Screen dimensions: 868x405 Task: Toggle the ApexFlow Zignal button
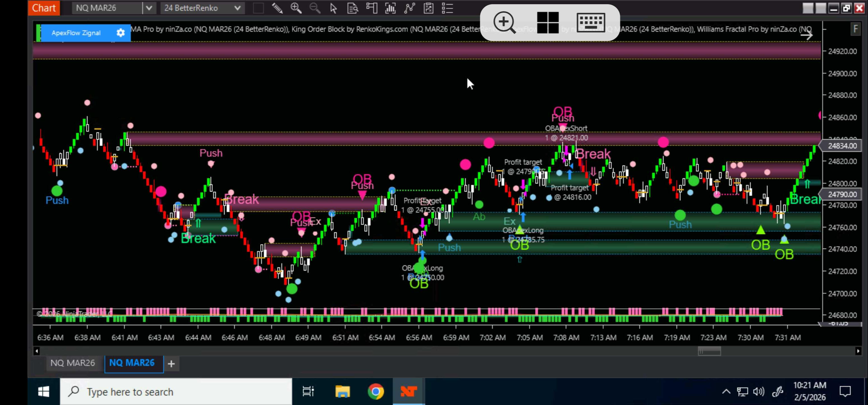76,33
